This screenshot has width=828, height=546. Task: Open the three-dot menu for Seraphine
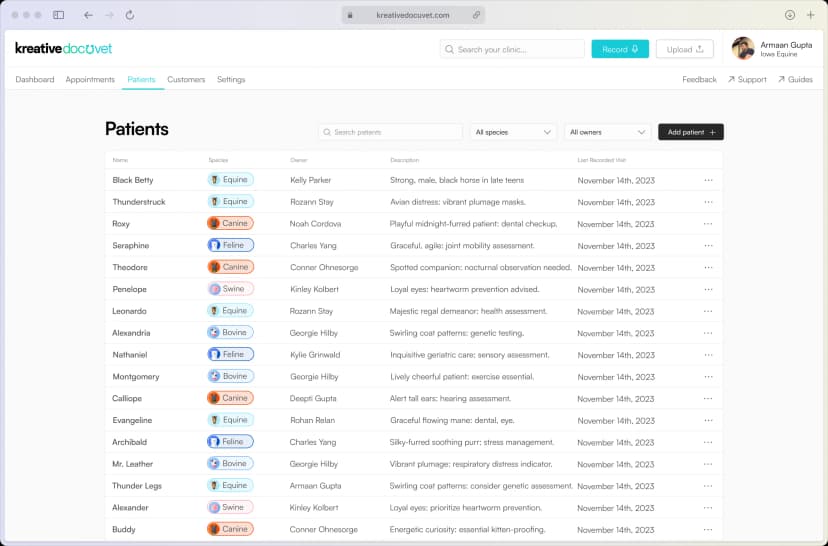[x=708, y=246]
